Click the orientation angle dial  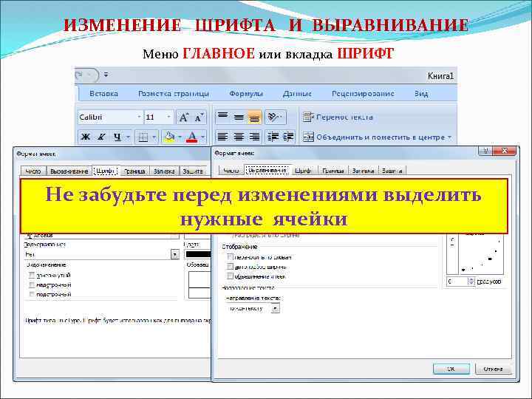(x=481, y=253)
